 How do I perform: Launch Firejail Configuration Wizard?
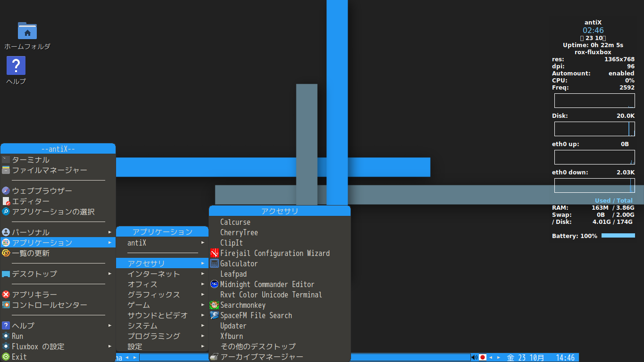point(280,253)
